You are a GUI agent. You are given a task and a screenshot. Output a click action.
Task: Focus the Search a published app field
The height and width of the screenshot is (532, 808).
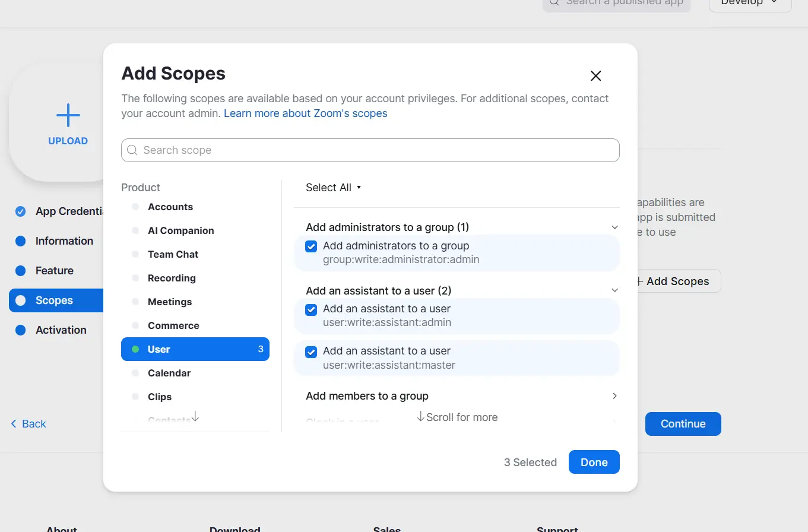pyautogui.click(x=616, y=4)
